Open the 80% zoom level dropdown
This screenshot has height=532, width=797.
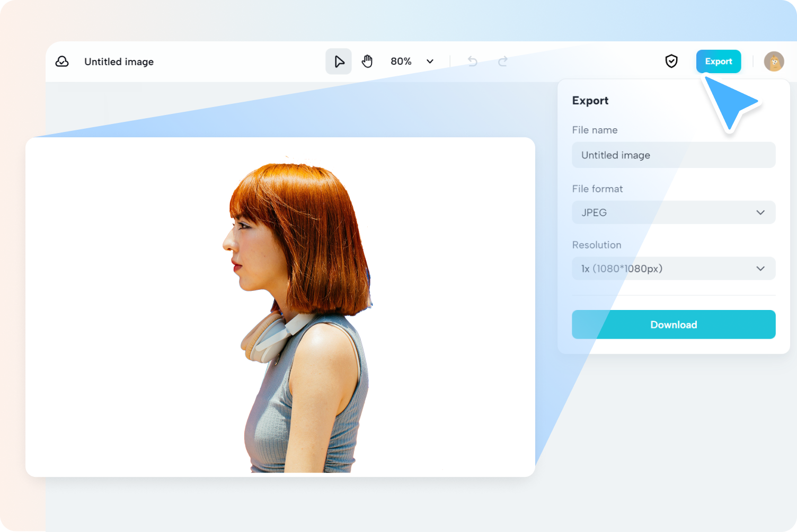point(412,61)
